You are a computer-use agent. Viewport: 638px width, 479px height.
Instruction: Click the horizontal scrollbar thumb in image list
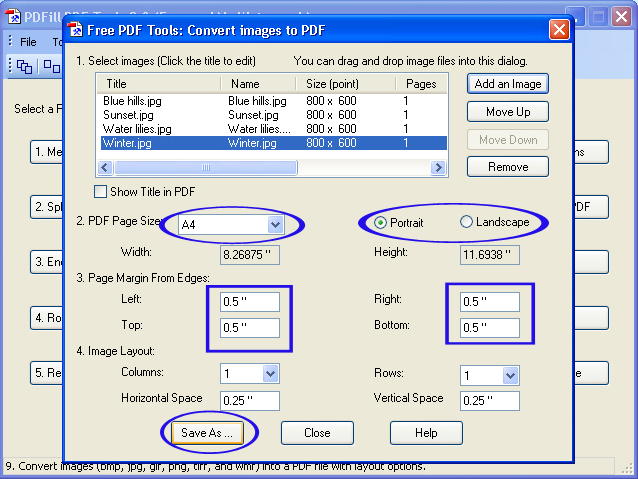[206, 167]
